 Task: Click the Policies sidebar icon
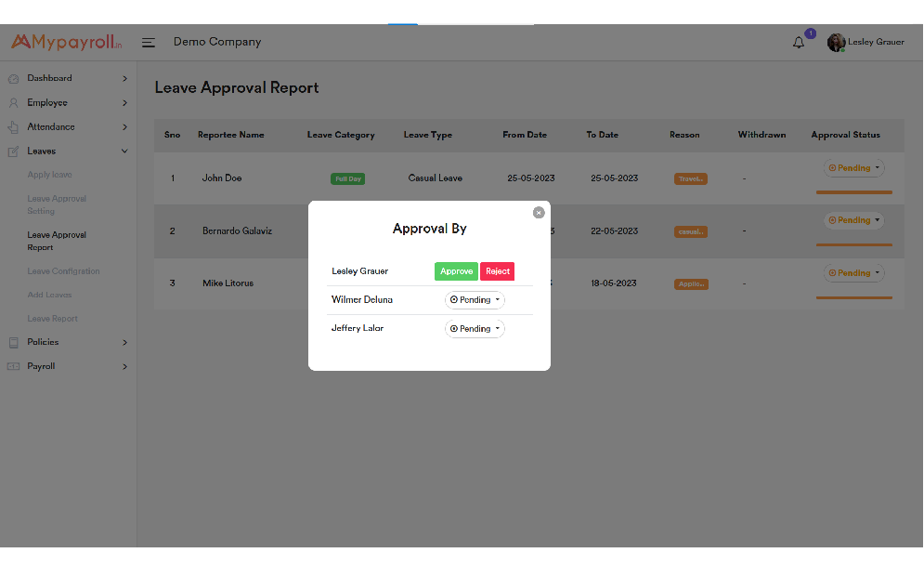(13, 342)
